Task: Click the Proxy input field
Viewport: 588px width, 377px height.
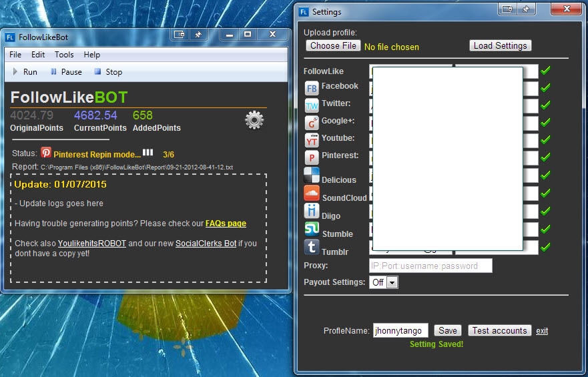Action: [430, 266]
